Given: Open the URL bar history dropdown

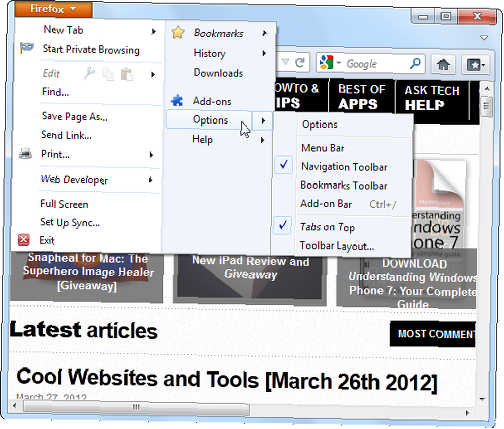Looking at the screenshot, I should coord(285,62).
